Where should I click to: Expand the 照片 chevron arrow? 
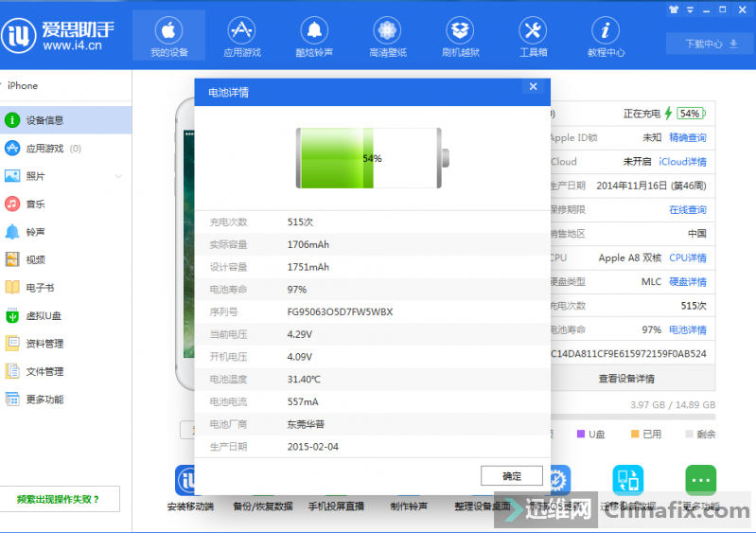coord(118,176)
